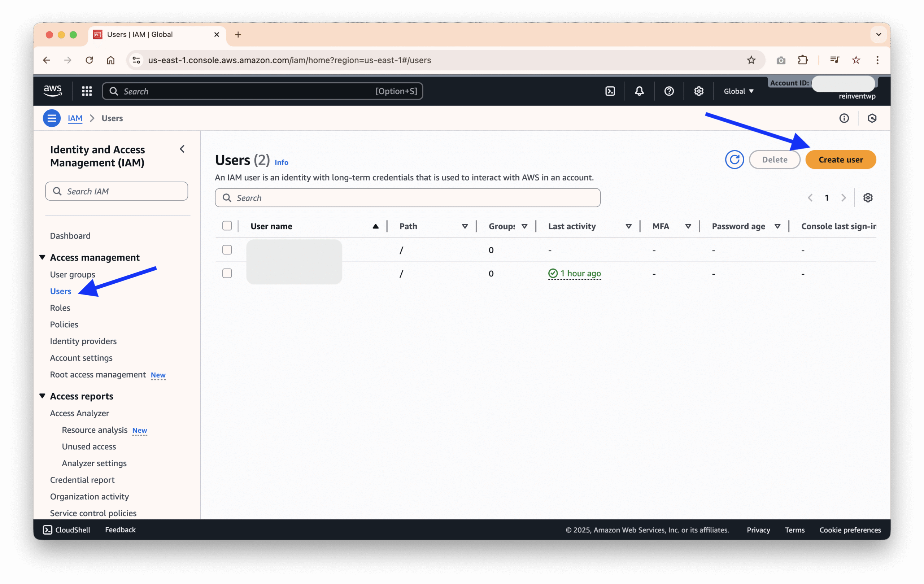The height and width of the screenshot is (584, 924).
Task: Open the help question mark menu
Action: coord(669,91)
